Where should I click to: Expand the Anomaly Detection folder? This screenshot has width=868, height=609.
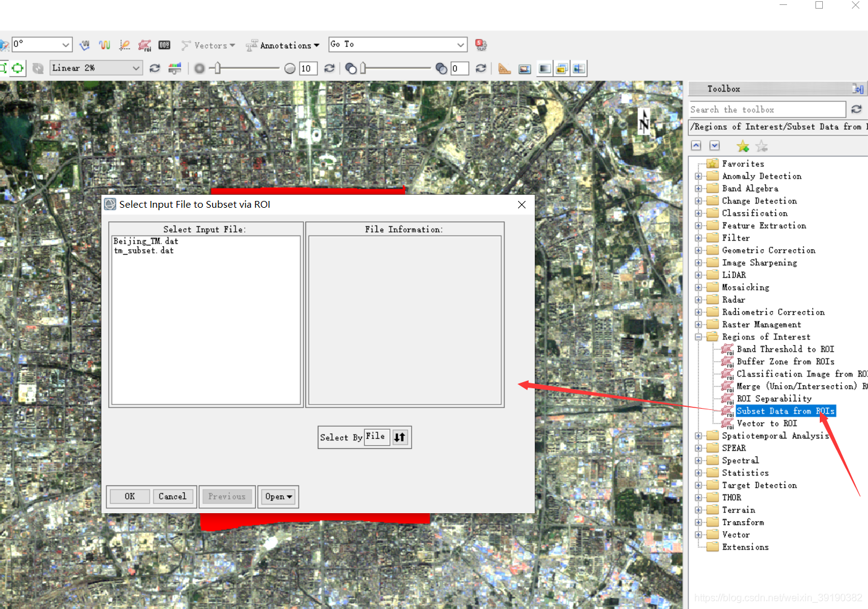[698, 176]
